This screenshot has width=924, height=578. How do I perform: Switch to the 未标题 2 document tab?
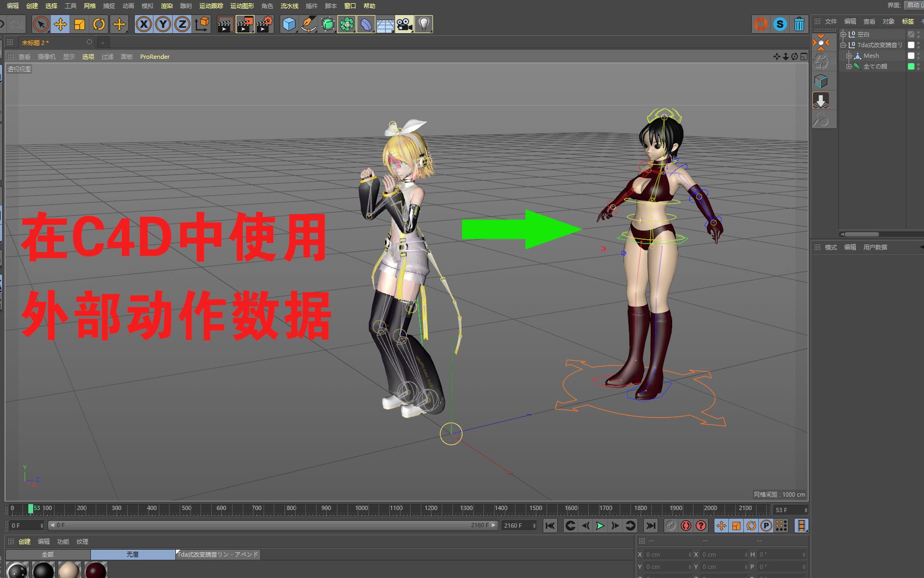coord(35,42)
